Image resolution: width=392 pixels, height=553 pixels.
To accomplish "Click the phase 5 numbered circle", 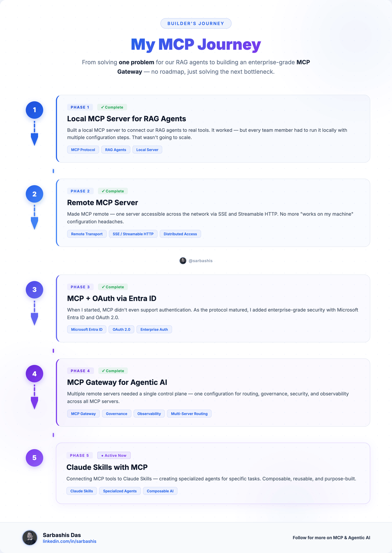I will point(34,458).
